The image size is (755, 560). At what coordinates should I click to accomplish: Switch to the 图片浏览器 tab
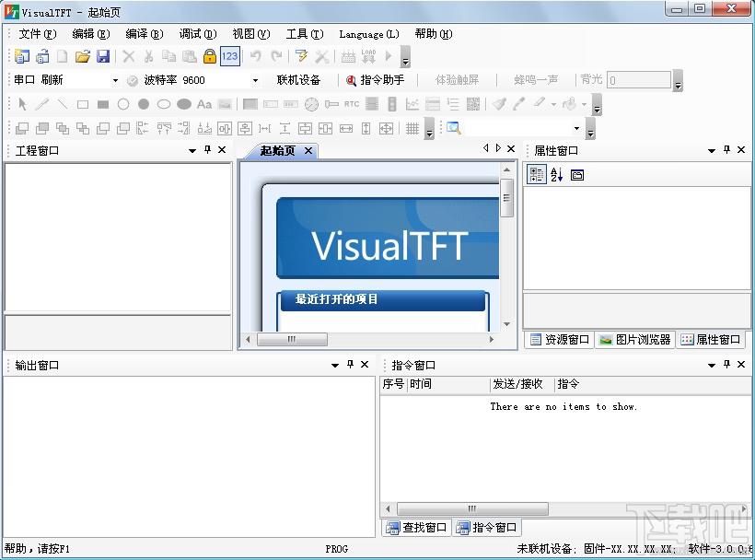pyautogui.click(x=634, y=340)
